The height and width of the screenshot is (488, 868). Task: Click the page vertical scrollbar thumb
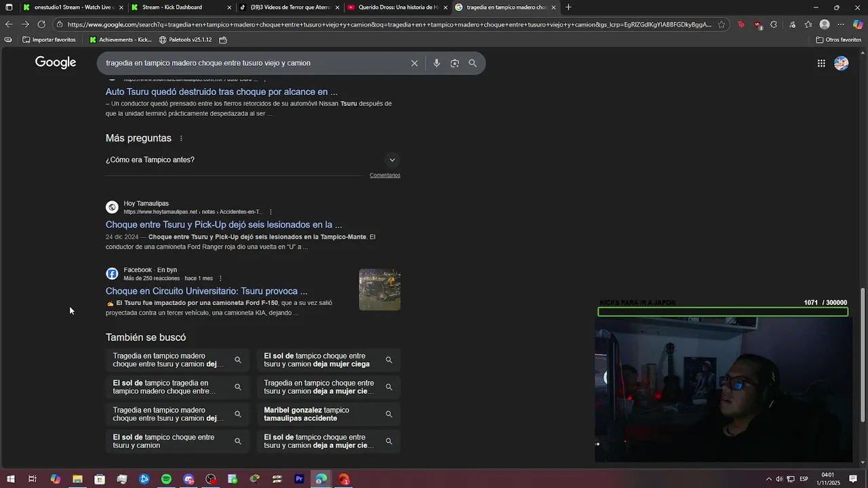point(863,354)
